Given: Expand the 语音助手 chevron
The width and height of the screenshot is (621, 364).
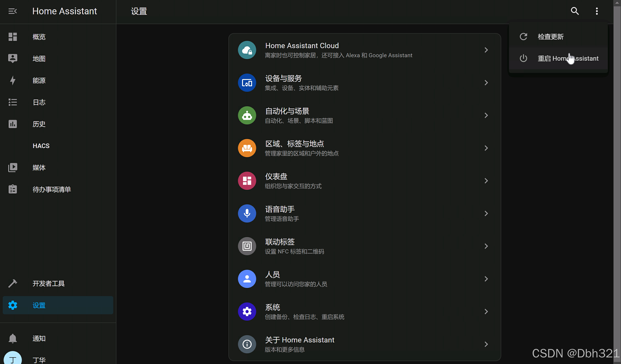Looking at the screenshot, I should (486, 214).
